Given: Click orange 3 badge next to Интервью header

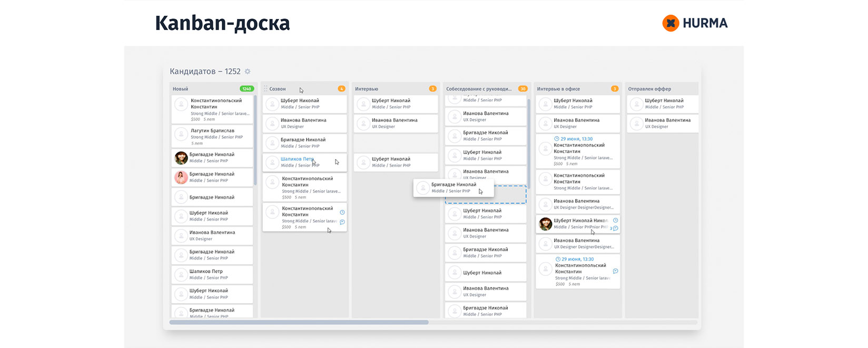Looking at the screenshot, I should pos(432,89).
